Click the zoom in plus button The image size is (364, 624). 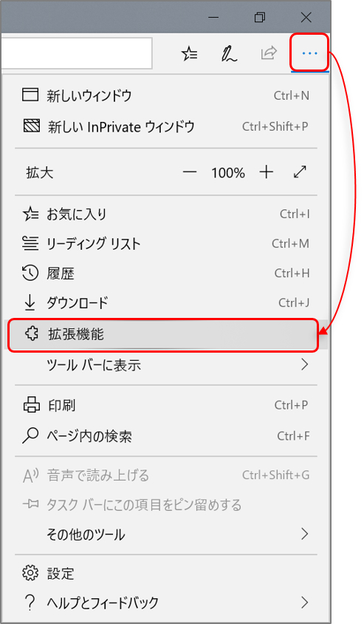point(267,172)
